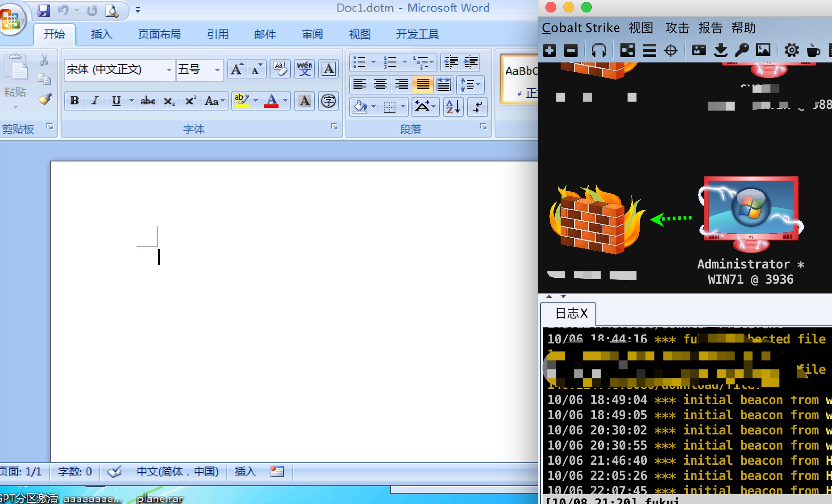This screenshot has height=504, width=832.
Task: Click Cobalt Strike's gear settings icon
Action: click(791, 50)
